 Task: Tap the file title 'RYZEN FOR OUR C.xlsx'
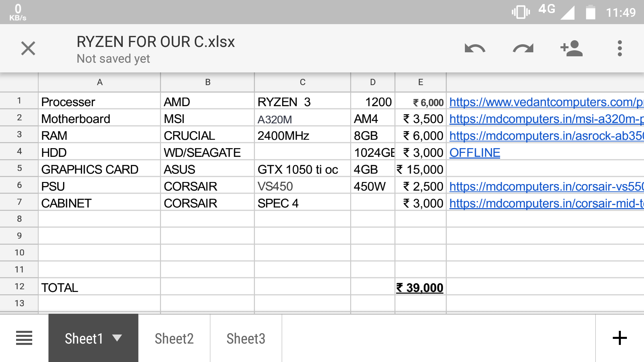coord(156,42)
